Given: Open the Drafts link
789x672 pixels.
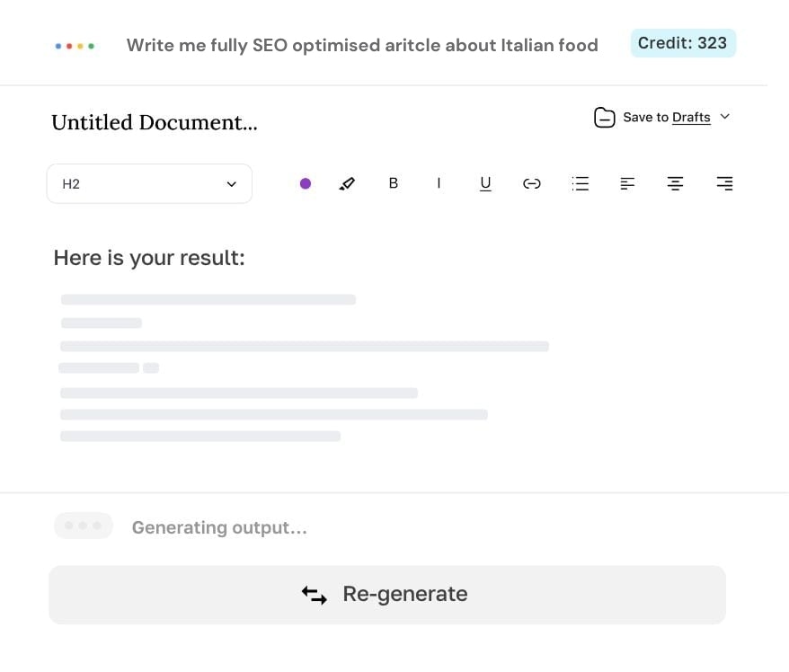Looking at the screenshot, I should [690, 117].
